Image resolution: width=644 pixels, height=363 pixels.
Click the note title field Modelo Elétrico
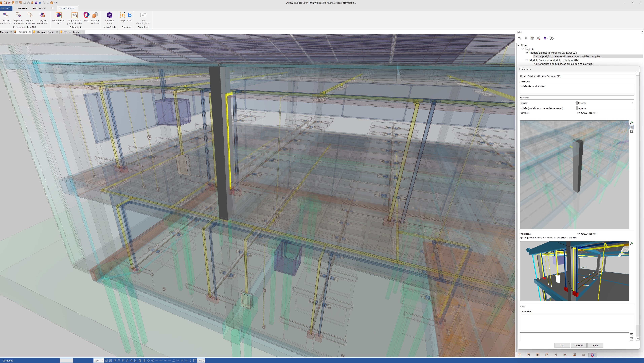[577, 76]
